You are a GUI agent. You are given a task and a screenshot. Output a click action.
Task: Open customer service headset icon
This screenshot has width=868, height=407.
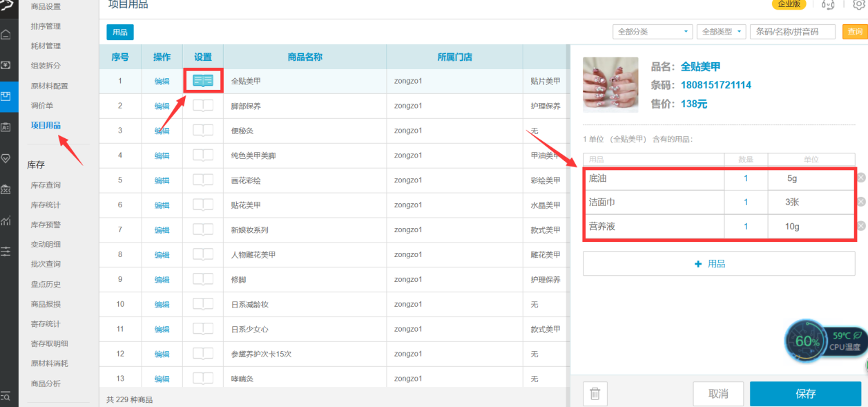coord(827,5)
